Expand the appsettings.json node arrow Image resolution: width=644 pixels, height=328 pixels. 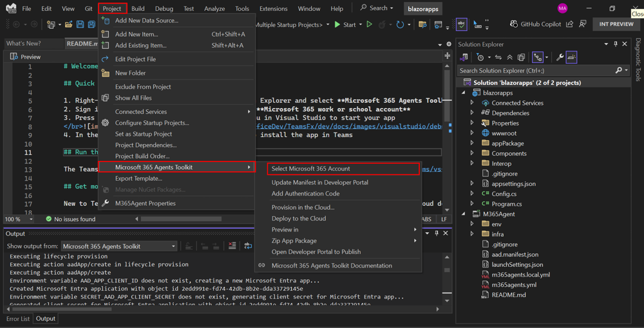click(472, 184)
